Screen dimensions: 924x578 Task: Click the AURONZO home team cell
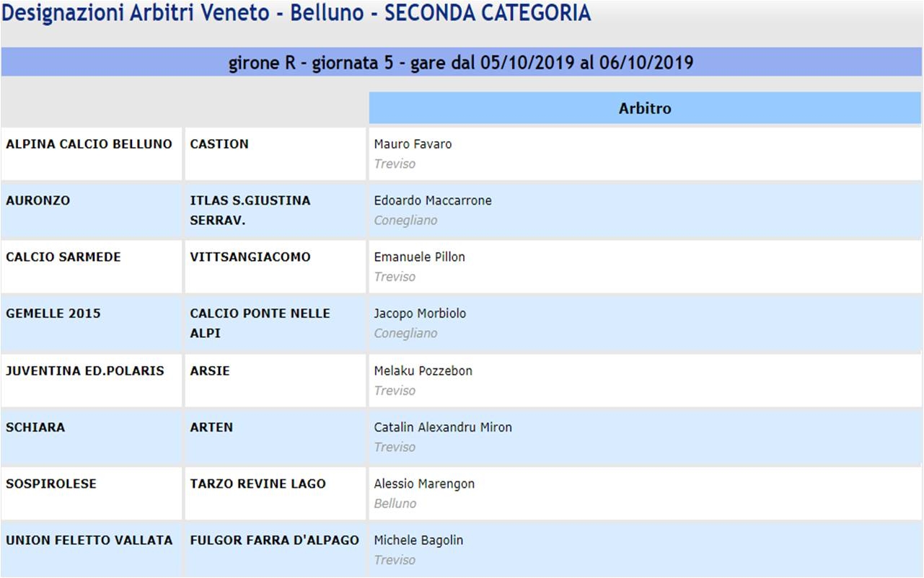(92, 210)
